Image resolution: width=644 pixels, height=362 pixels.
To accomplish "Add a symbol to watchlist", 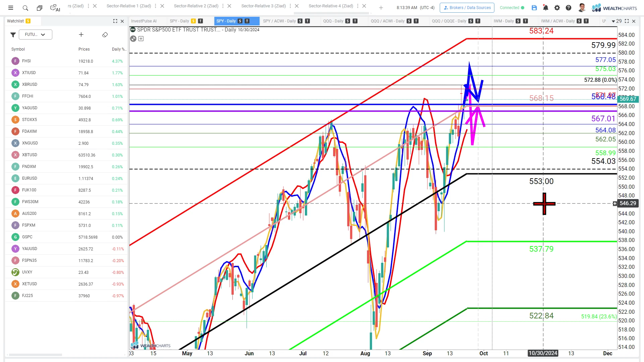I will point(81,35).
